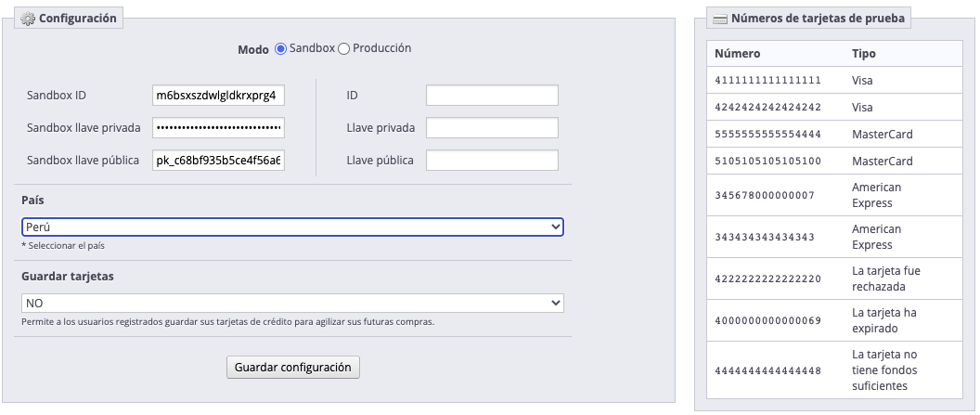Image resolution: width=980 pixels, height=415 pixels.
Task: Click rejected card number 4222222222222220
Action: tap(768, 279)
